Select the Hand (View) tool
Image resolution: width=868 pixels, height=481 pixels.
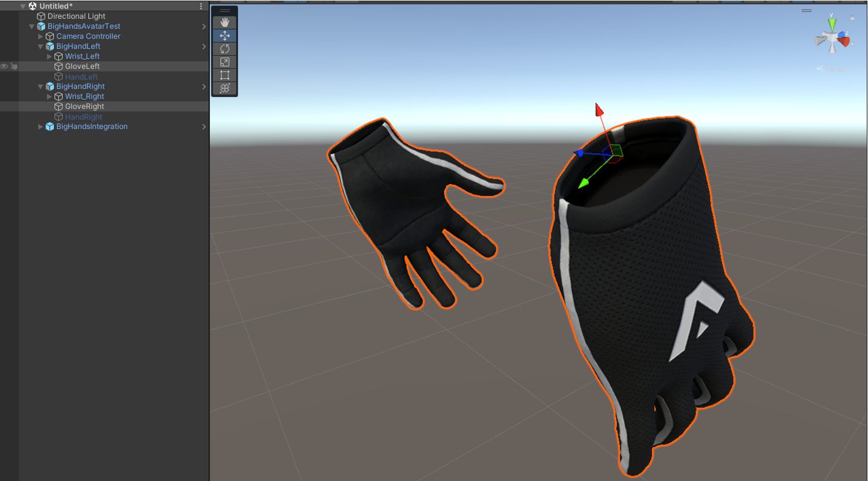coord(225,22)
